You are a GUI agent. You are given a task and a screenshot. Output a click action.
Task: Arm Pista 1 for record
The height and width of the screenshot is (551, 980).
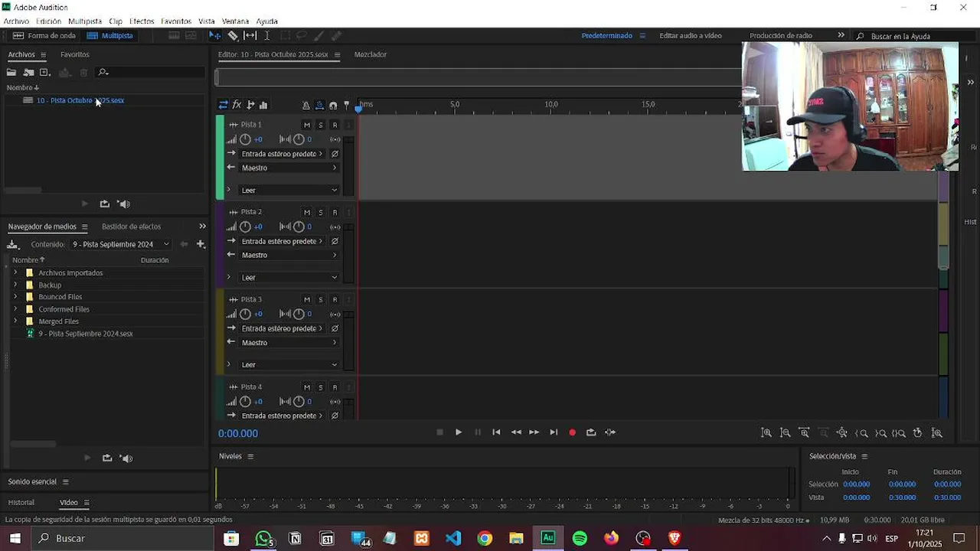pyautogui.click(x=335, y=125)
